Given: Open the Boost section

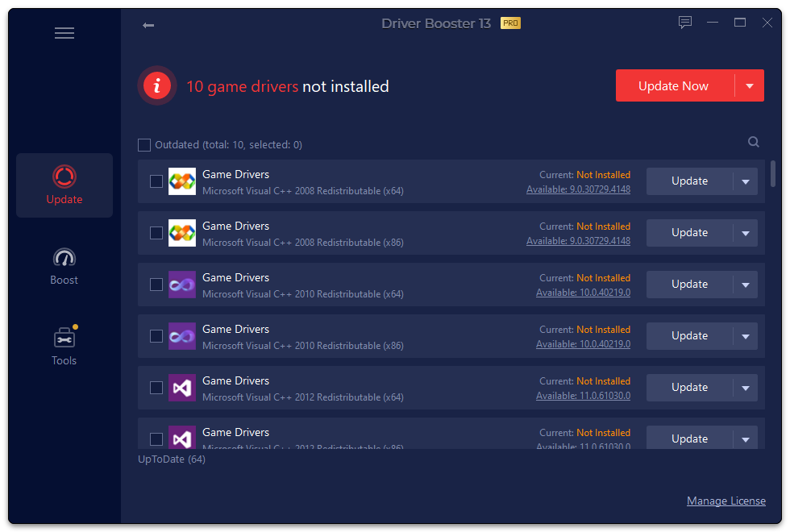Looking at the screenshot, I should (x=64, y=267).
